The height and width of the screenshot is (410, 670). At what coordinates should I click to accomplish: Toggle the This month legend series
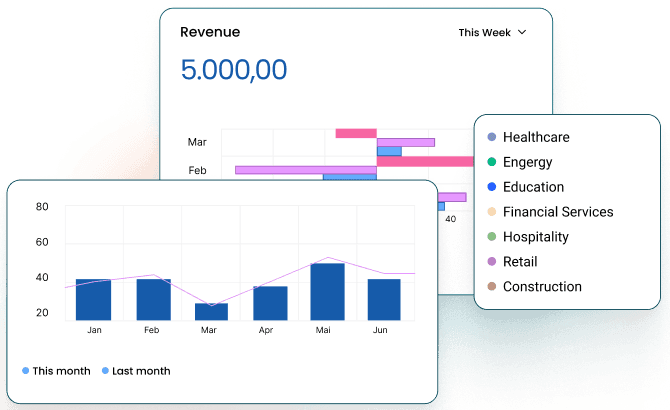click(x=55, y=371)
